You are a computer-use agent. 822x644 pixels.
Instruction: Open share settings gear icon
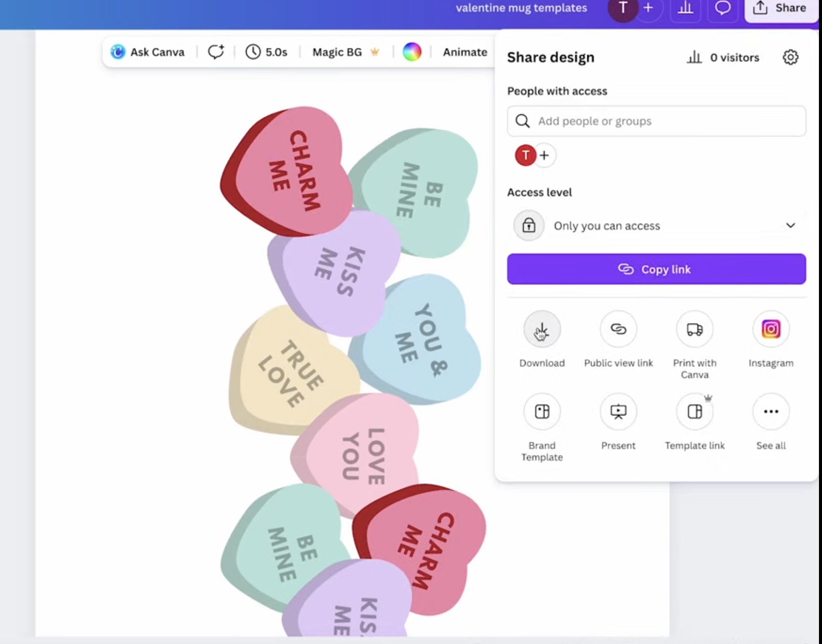(790, 57)
